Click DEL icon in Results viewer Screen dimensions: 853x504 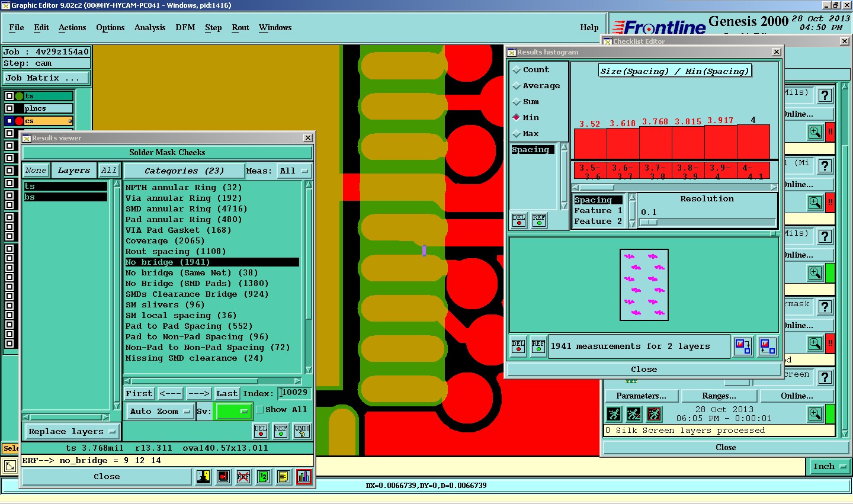[x=261, y=431]
